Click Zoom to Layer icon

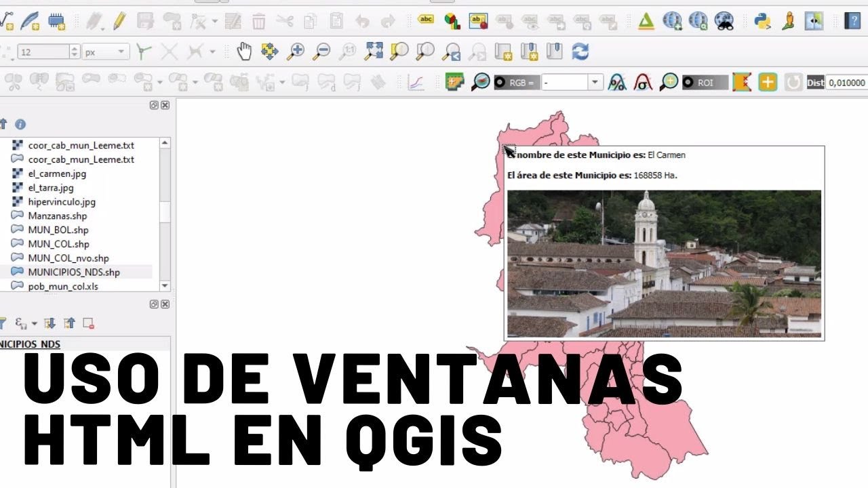coord(425,51)
